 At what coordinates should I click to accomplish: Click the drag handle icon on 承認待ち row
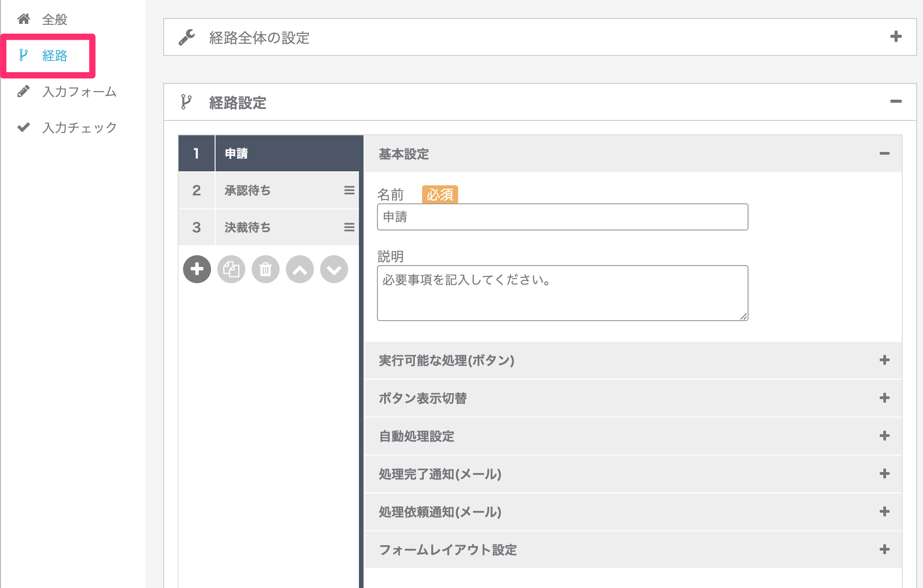tap(349, 190)
